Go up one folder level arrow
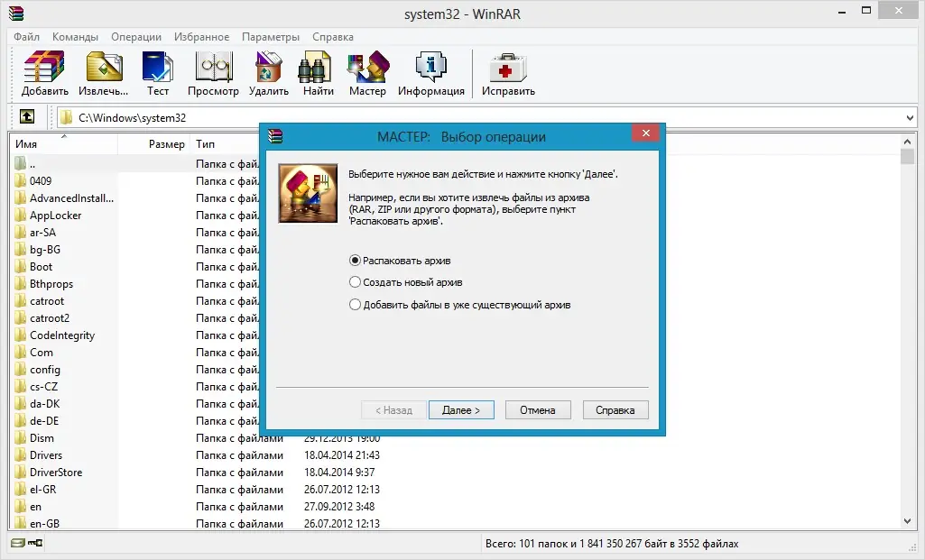The image size is (925, 560). [x=27, y=116]
